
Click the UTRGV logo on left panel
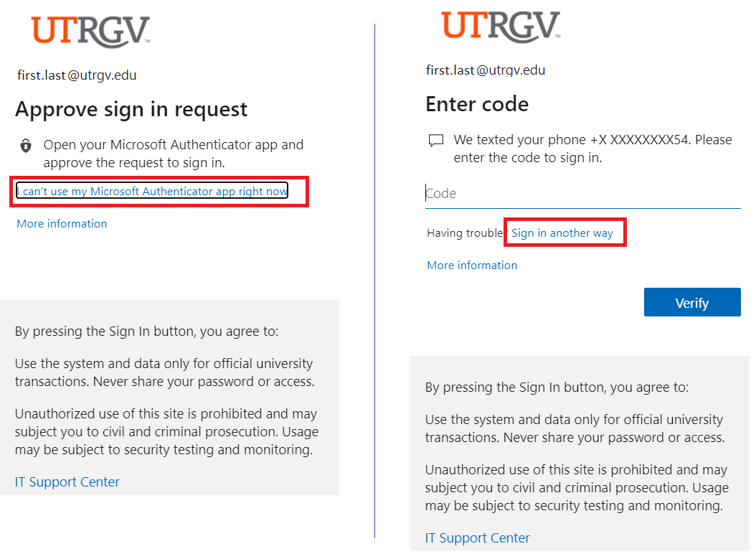[x=90, y=32]
